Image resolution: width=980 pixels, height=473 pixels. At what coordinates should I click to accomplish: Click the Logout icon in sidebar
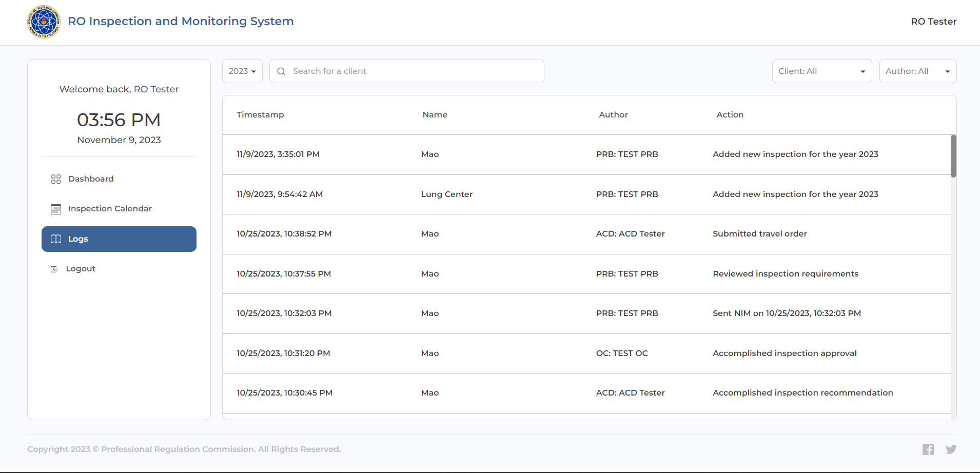54,269
